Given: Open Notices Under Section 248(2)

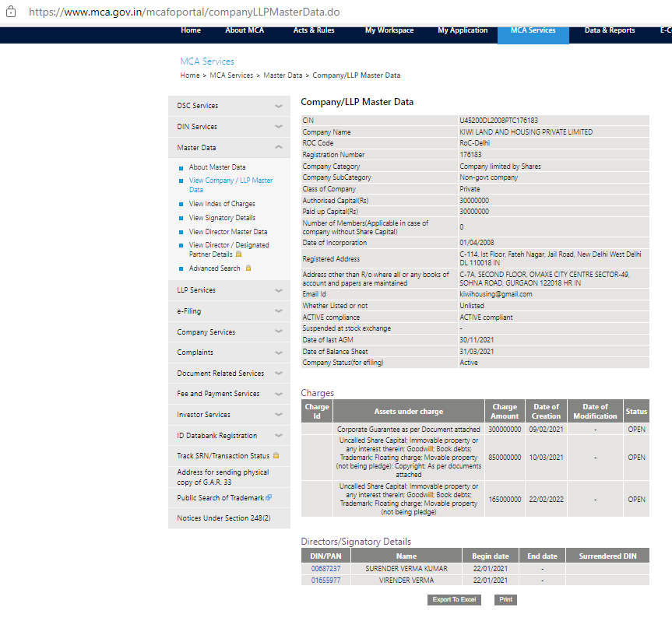Looking at the screenshot, I should (223, 517).
